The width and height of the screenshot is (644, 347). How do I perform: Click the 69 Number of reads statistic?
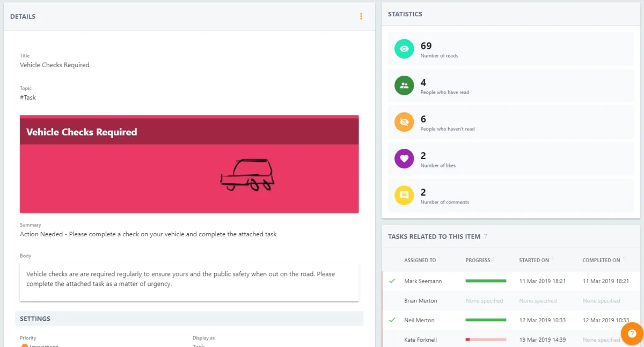coord(511,49)
